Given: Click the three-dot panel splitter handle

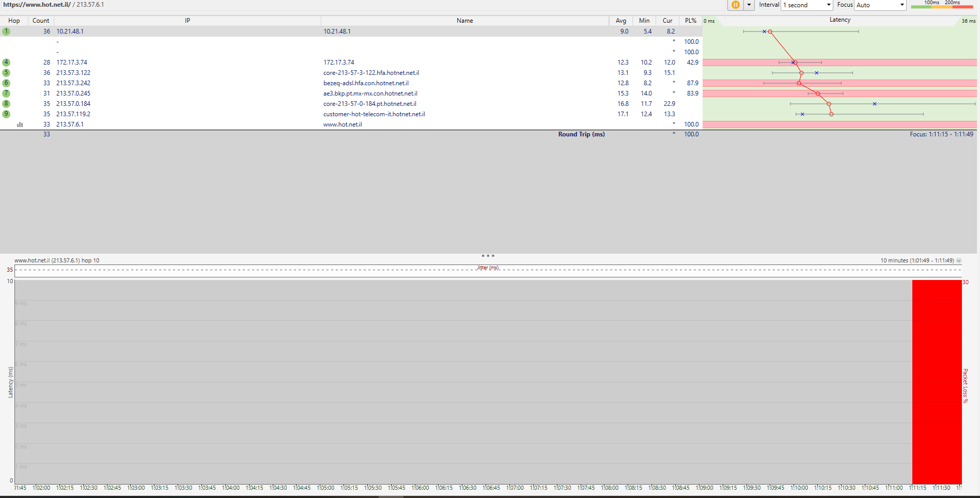Looking at the screenshot, I should point(488,256).
